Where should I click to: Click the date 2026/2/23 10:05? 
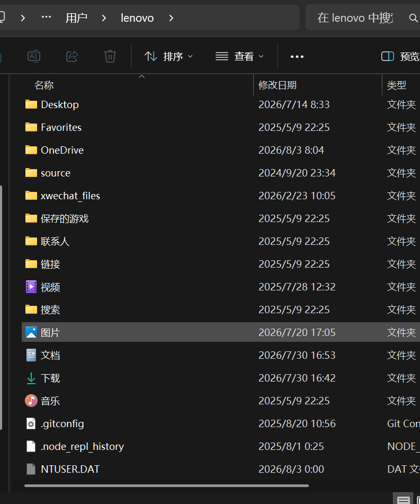pyautogui.click(x=297, y=196)
